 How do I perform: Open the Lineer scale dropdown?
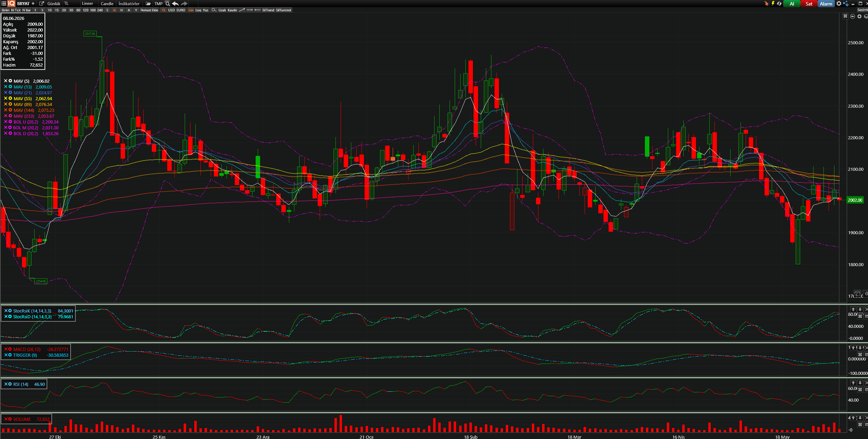tap(89, 3)
